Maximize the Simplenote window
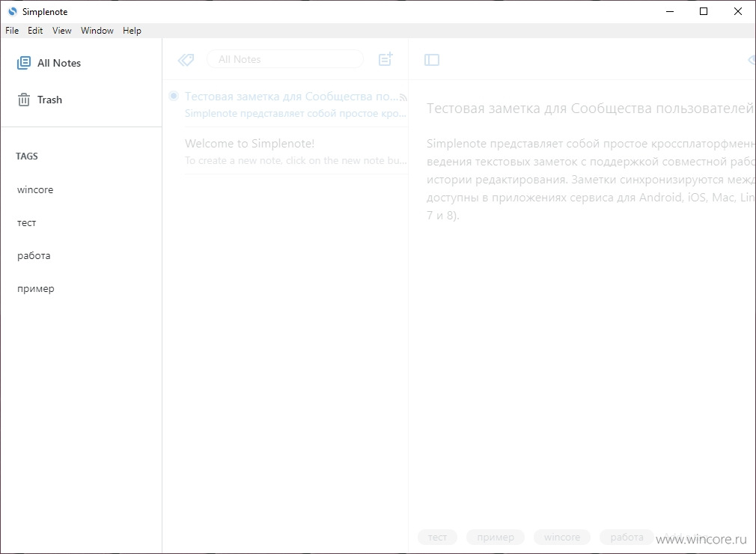This screenshot has width=756, height=554. pyautogui.click(x=704, y=11)
